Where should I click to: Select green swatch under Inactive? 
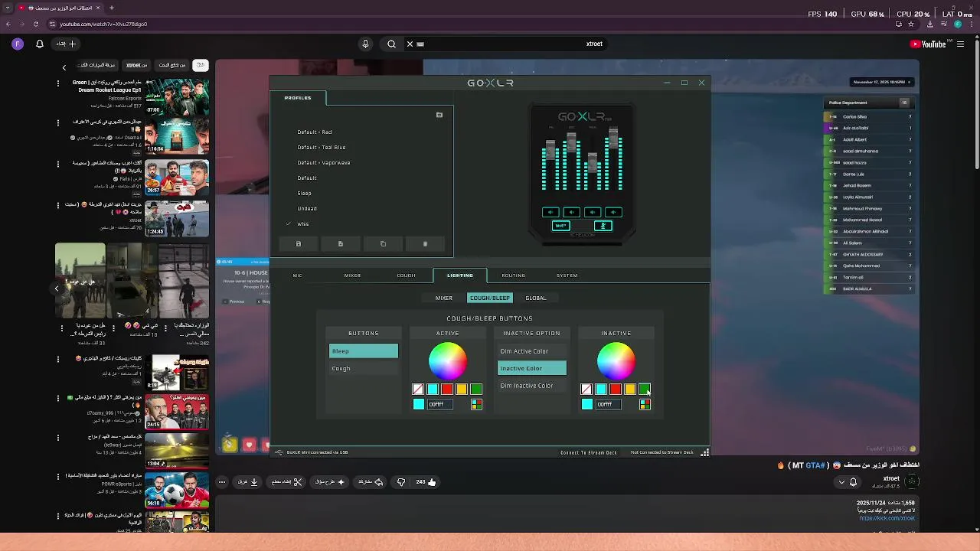click(645, 390)
